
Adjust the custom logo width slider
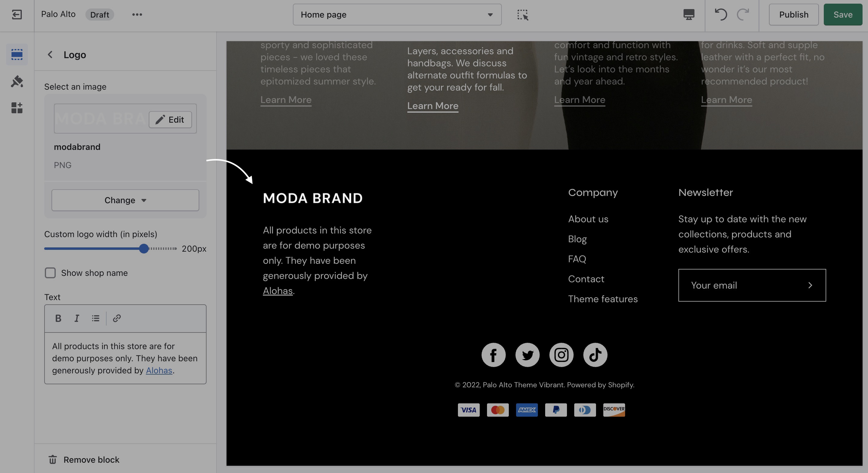coord(144,249)
